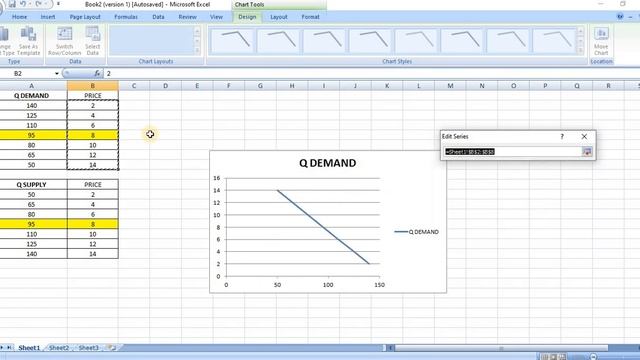
Task: Click the Chart Styles scroll down arrow
Action: pos(580,41)
